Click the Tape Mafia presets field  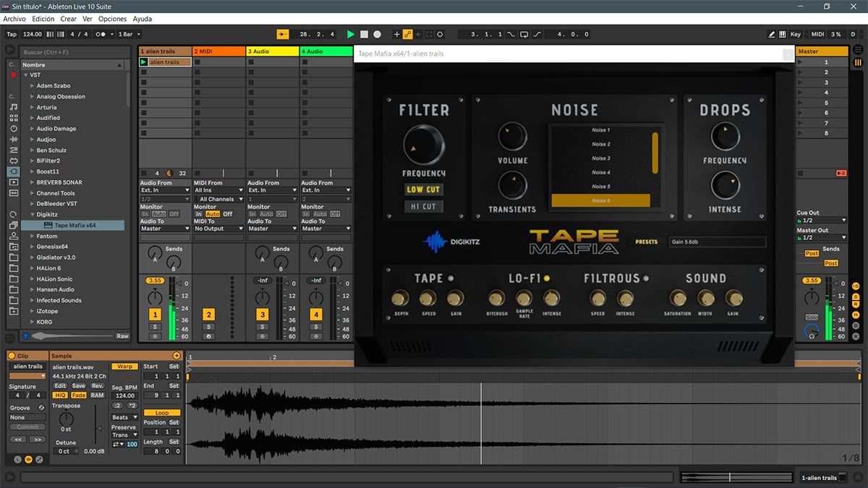(x=717, y=241)
